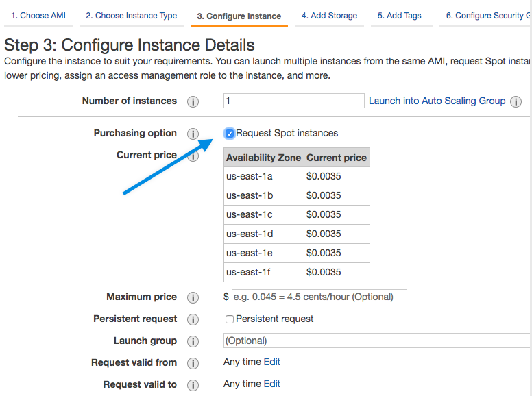Go to the Choose AMI tab
Image resolution: width=532 pixels, height=396 pixels.
click(38, 16)
